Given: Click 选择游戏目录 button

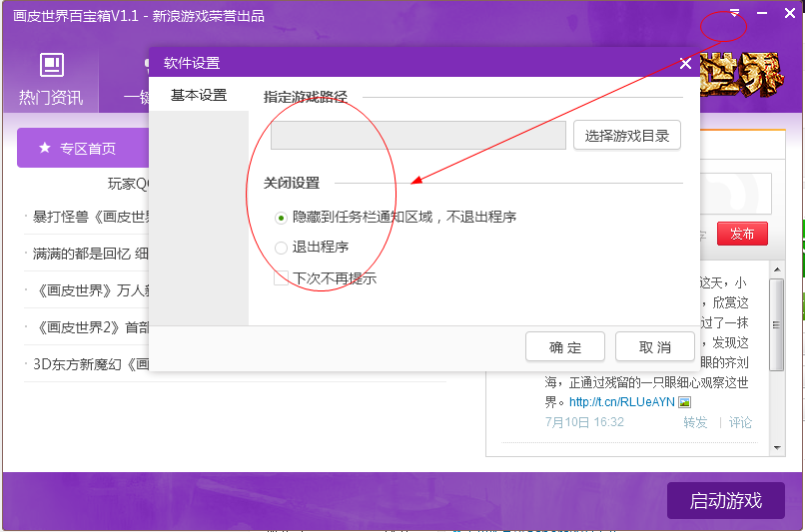Looking at the screenshot, I should coord(627,136).
